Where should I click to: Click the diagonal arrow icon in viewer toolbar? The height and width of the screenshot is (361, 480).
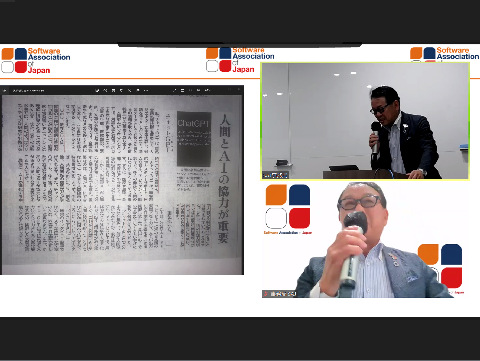[x=174, y=90]
